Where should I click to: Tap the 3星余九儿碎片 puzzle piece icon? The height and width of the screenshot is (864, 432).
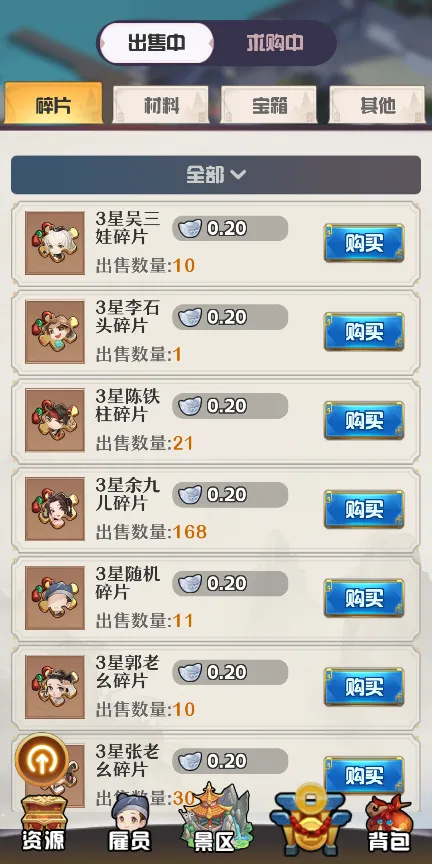coord(55,509)
